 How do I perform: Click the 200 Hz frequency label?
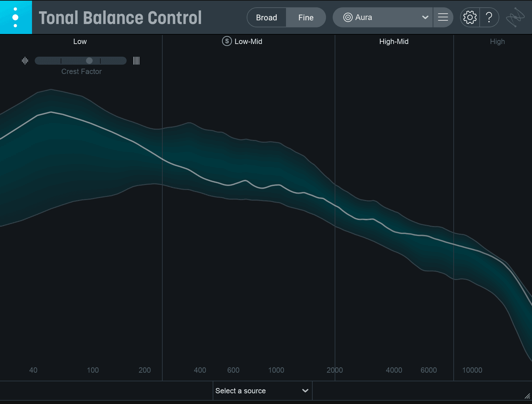[x=145, y=370]
